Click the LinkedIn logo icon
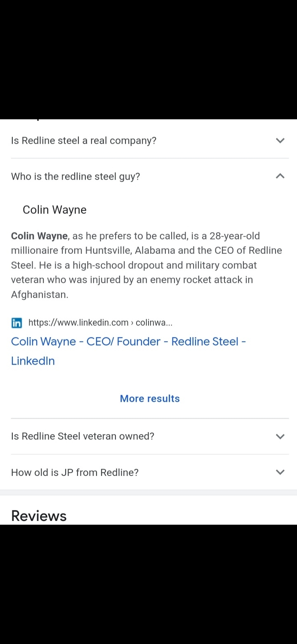297x644 pixels. pyautogui.click(x=16, y=323)
